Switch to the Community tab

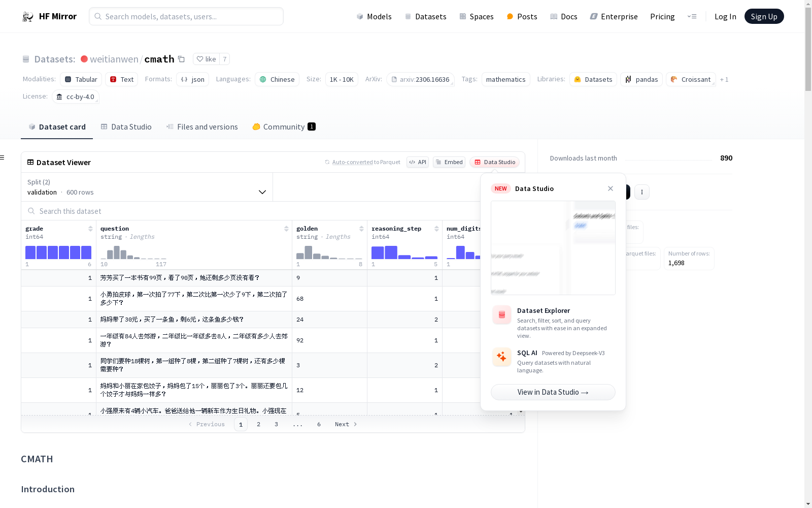284,127
